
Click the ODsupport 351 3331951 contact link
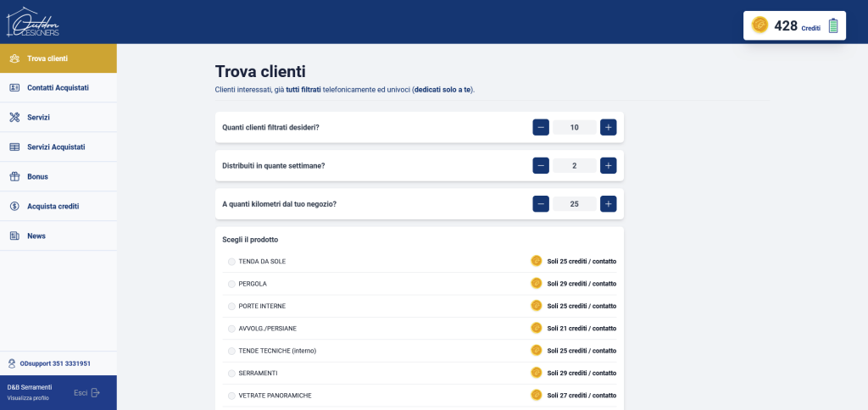click(x=55, y=363)
